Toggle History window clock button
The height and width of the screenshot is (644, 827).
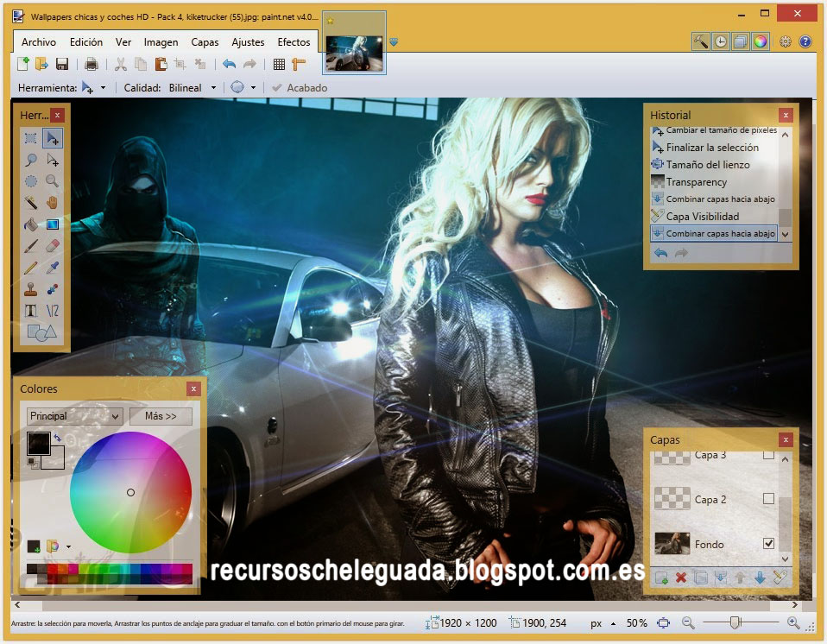(x=721, y=41)
